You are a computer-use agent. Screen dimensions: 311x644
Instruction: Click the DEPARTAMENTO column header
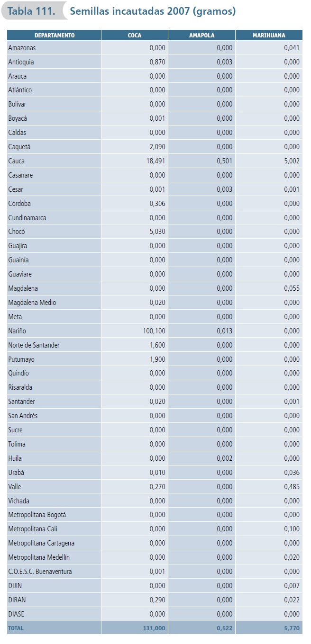(x=55, y=36)
